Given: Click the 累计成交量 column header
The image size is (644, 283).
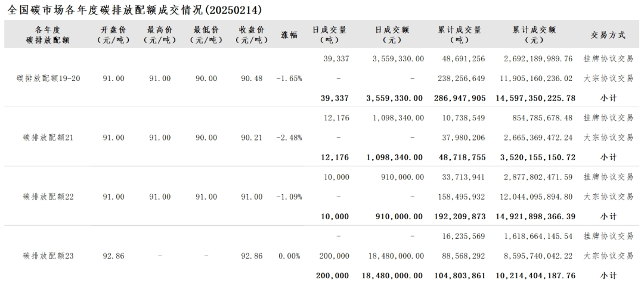Looking at the screenshot, I should click(460, 35).
